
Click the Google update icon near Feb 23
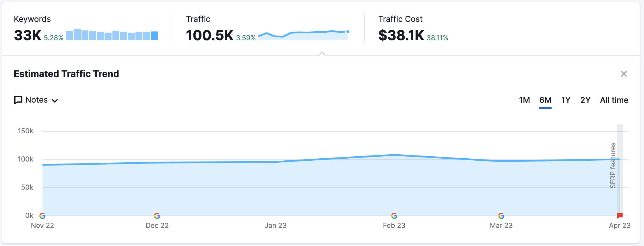pos(394,216)
